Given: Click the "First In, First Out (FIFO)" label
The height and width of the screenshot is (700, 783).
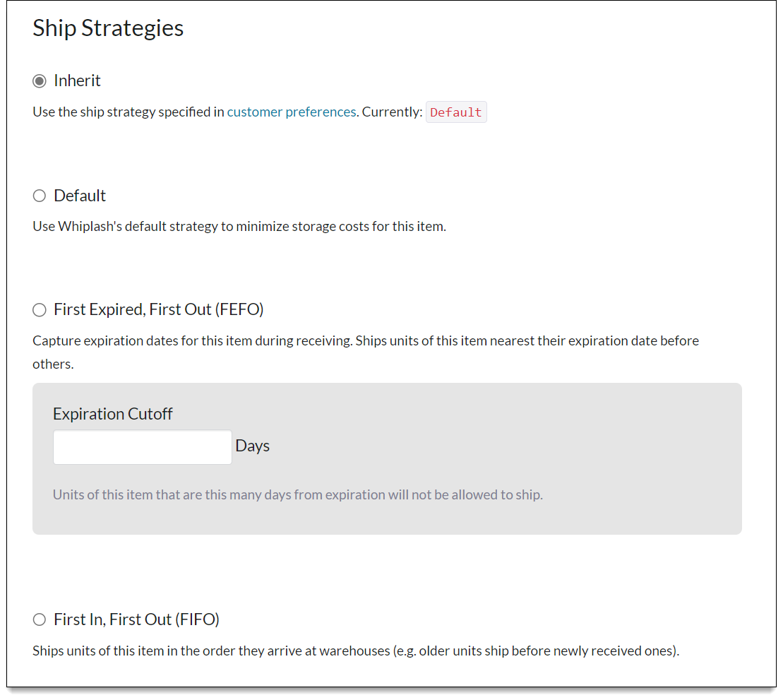Looking at the screenshot, I should (136, 619).
